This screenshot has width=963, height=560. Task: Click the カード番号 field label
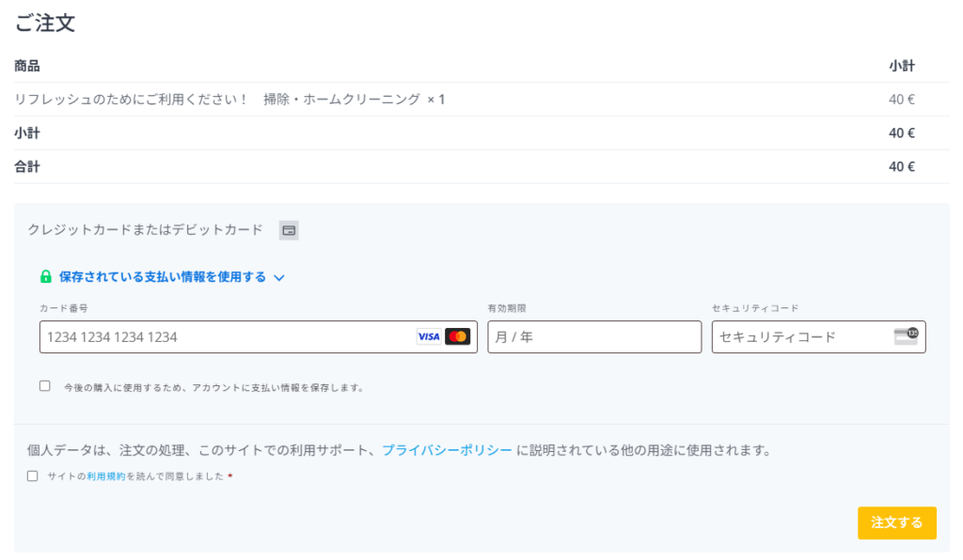(x=64, y=308)
